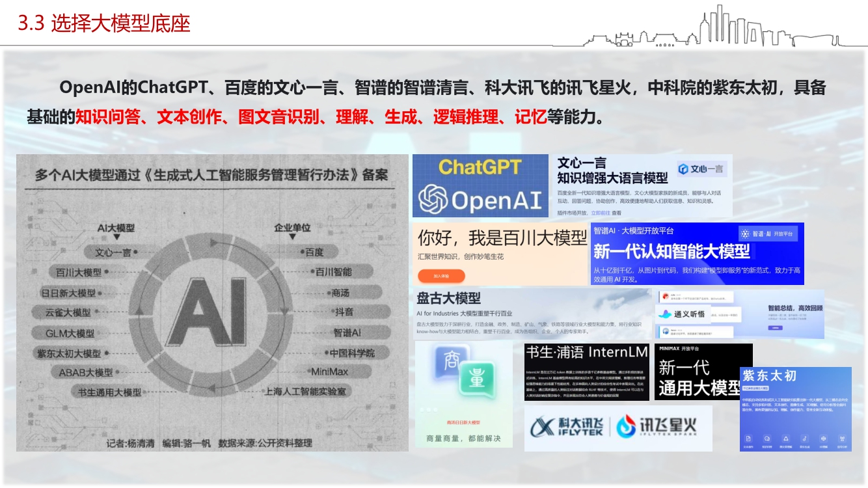The width and height of the screenshot is (868, 488).
Task: Click 商汤 in the 企业单位 list
Action: [x=340, y=293]
